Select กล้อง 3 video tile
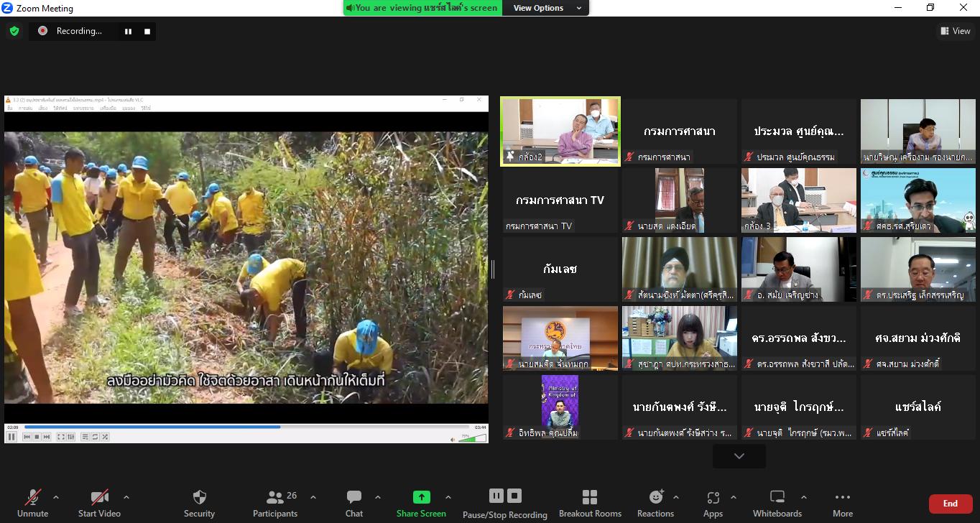The image size is (980, 523). point(799,200)
